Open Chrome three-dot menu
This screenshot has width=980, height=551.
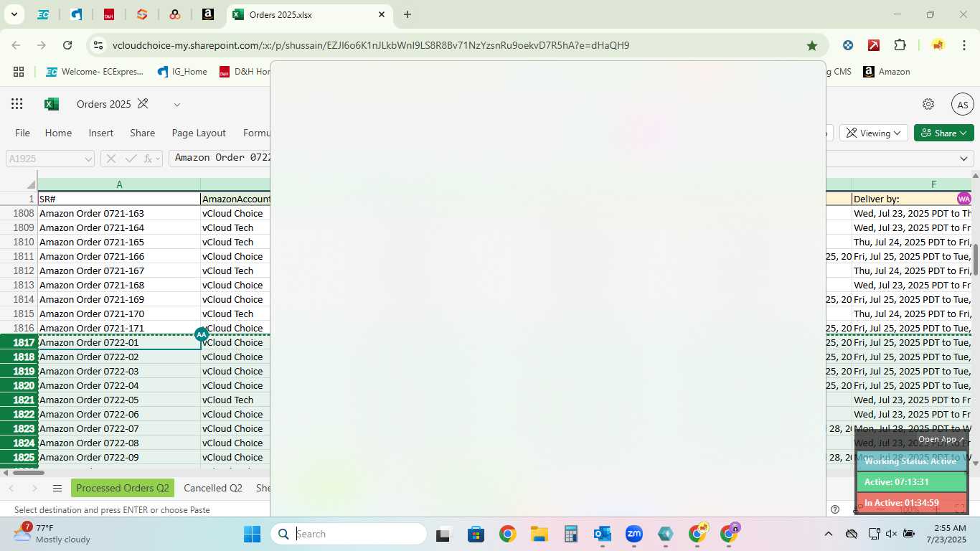point(963,45)
